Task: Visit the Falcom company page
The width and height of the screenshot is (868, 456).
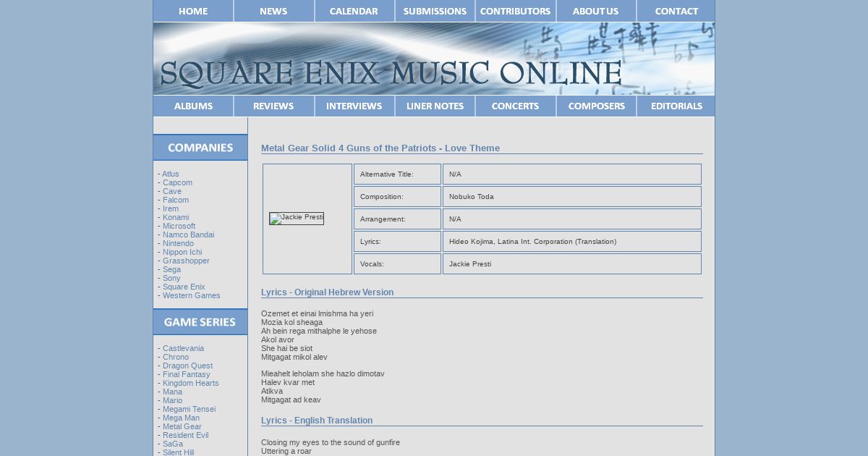Action: point(176,200)
